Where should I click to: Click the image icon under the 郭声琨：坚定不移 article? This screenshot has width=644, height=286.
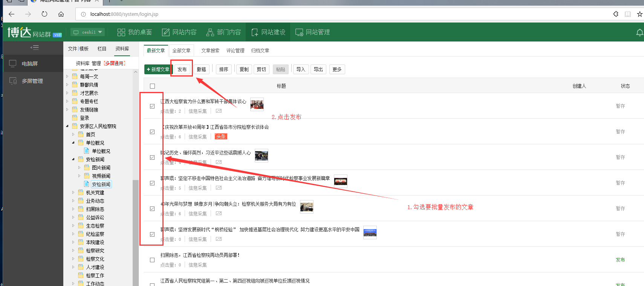[219, 188]
